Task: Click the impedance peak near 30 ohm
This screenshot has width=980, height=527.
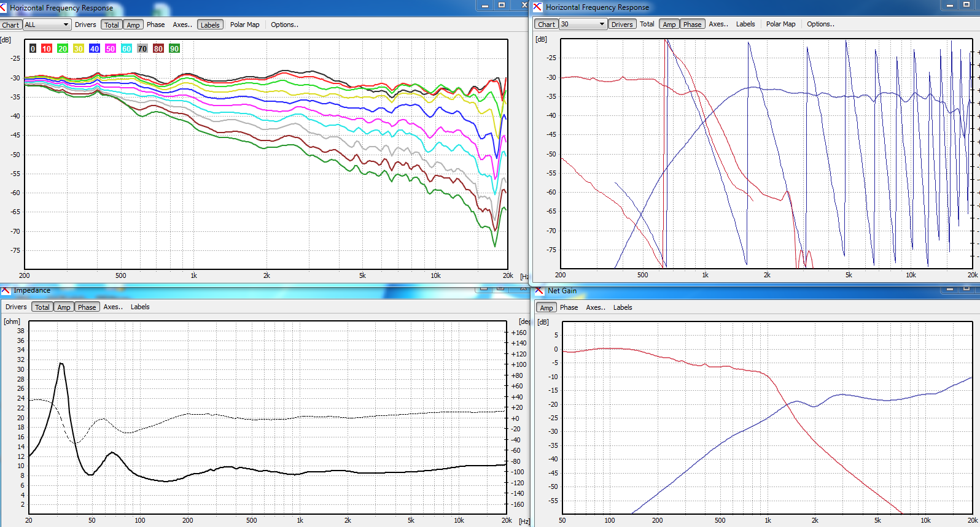Action: 61,364
